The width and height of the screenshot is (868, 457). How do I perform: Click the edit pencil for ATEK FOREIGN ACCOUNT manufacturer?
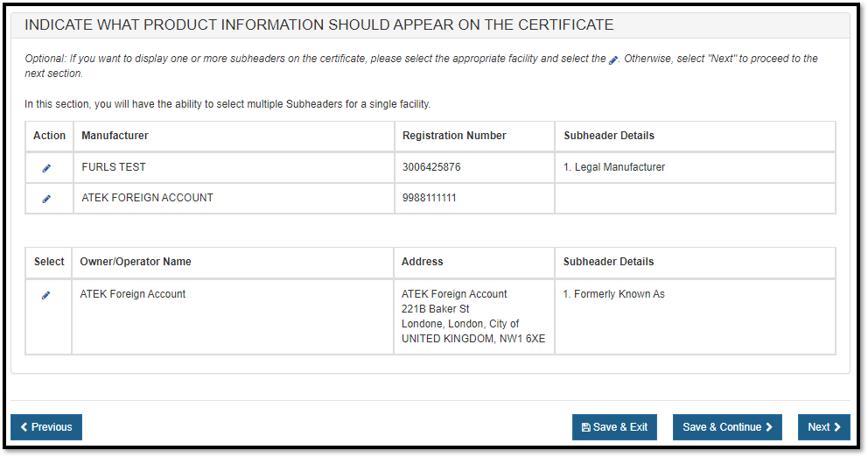tap(46, 199)
